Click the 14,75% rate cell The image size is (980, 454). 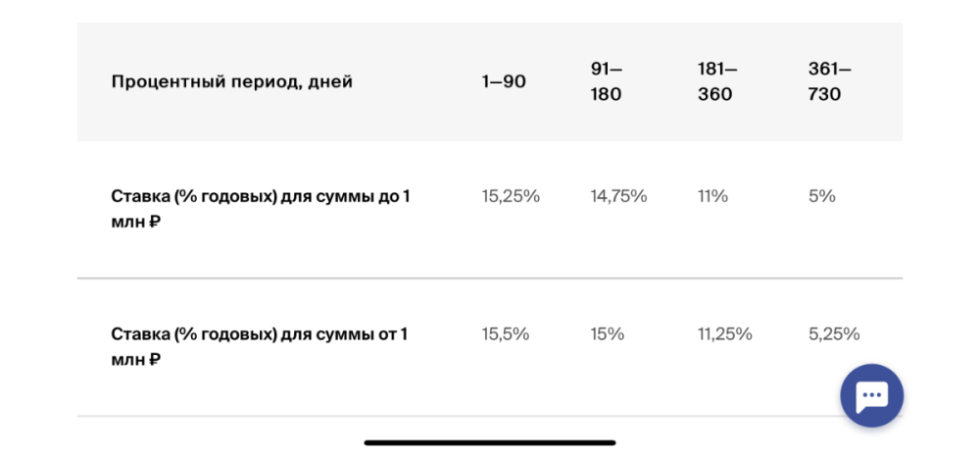tap(618, 196)
